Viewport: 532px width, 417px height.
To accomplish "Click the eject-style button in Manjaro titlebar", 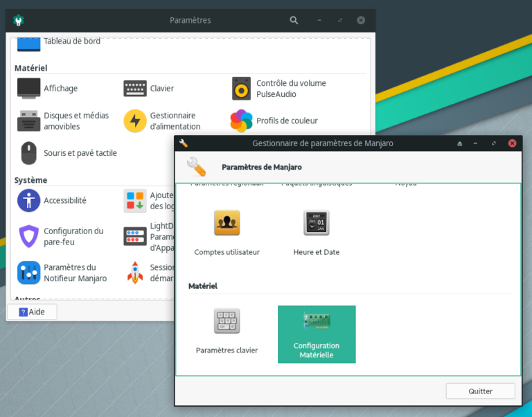I will (459, 143).
